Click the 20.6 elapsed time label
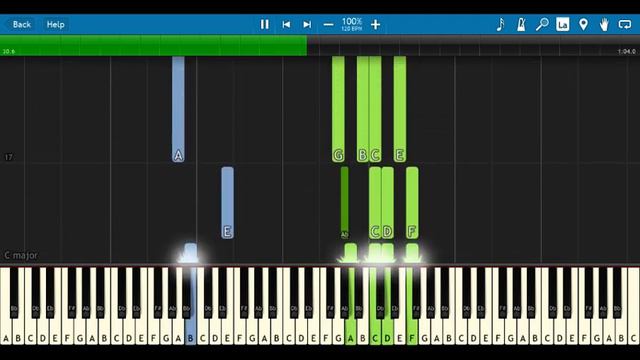Viewport: 640px width, 360px height. click(9, 51)
